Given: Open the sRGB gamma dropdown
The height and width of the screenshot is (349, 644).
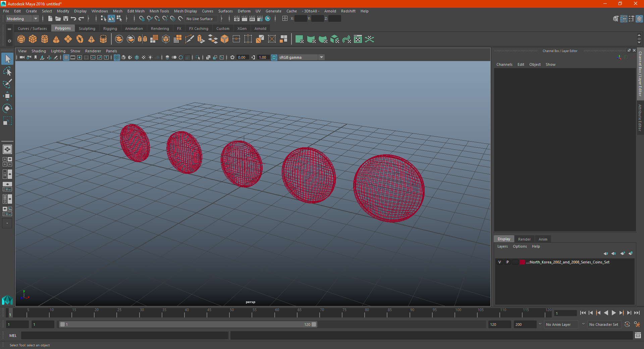Looking at the screenshot, I should pos(301,58).
